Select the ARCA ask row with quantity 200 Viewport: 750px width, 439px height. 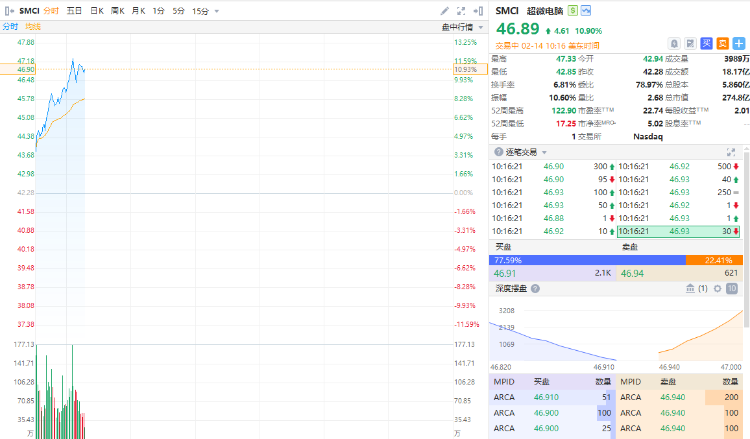pyautogui.click(x=679, y=397)
